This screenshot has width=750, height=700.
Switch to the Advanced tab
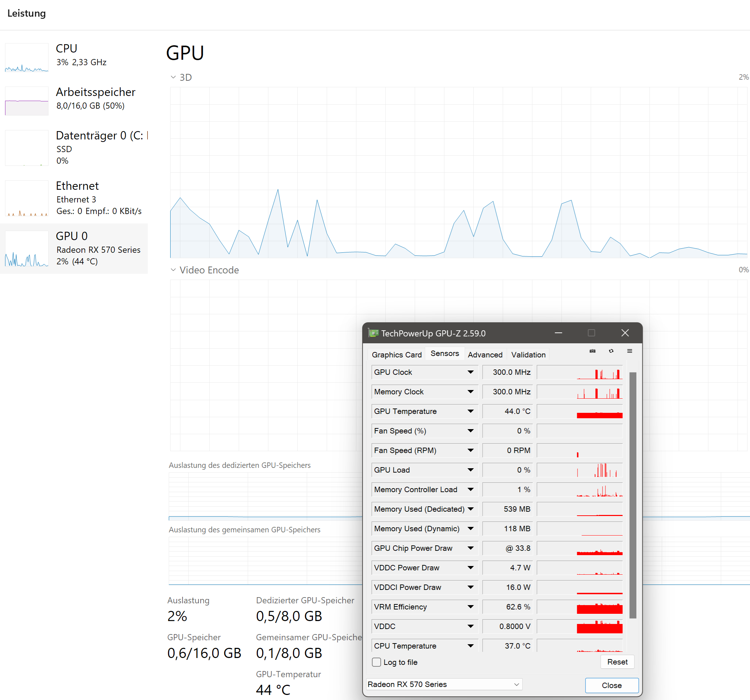tap(485, 355)
